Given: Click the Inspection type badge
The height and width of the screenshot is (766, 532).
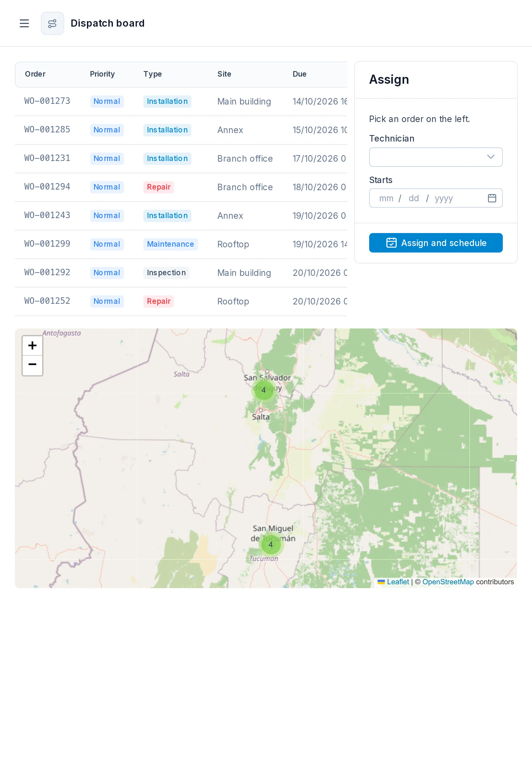Looking at the screenshot, I should 166,273.
